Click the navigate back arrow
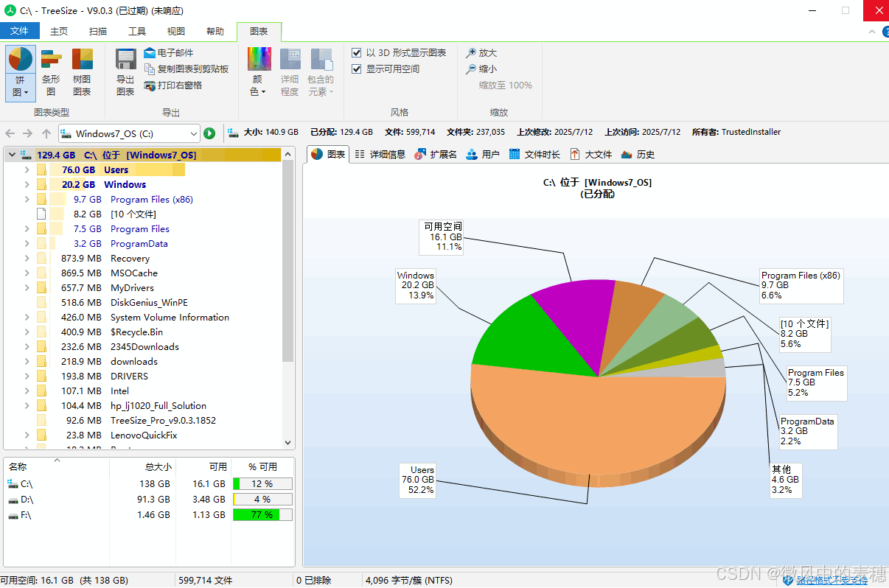This screenshot has width=889, height=588. [10, 133]
